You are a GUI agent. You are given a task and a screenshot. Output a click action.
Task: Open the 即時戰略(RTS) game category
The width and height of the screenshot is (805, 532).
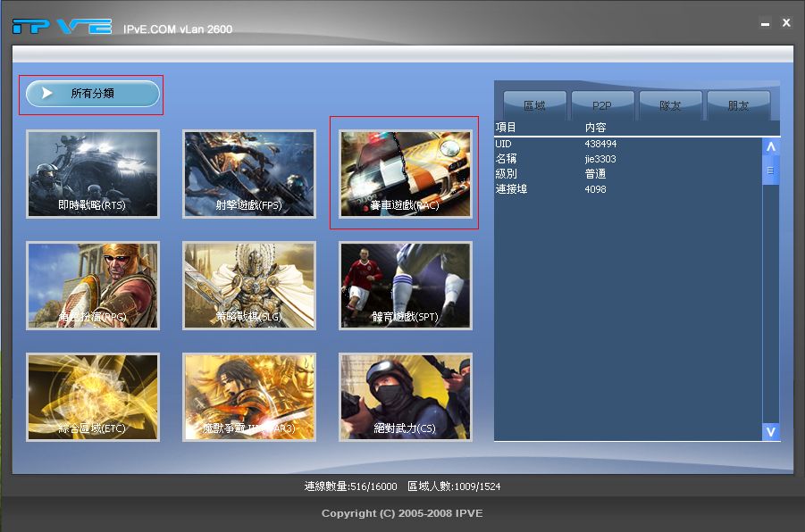[93, 174]
